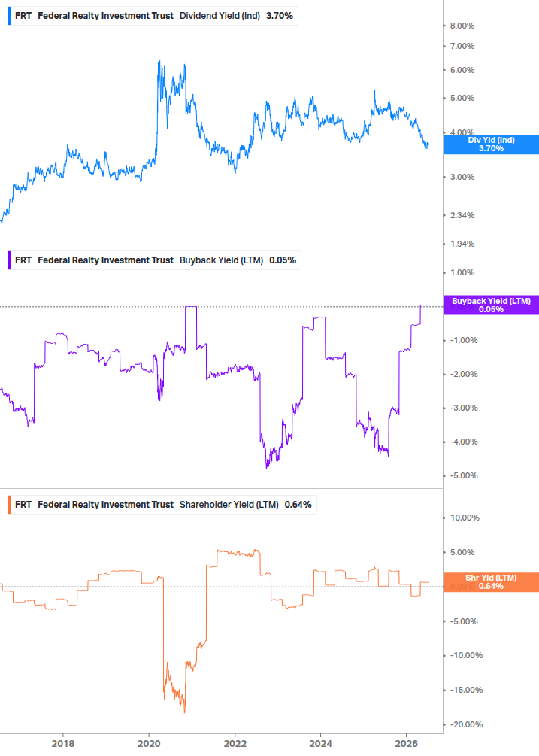
Task: Select the purple Buyback Yield color bar
Action: pyautogui.click(x=9, y=260)
